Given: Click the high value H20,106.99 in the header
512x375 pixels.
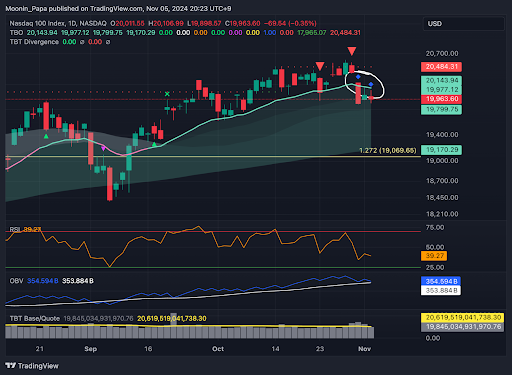Looking at the screenshot, I should (166, 23).
